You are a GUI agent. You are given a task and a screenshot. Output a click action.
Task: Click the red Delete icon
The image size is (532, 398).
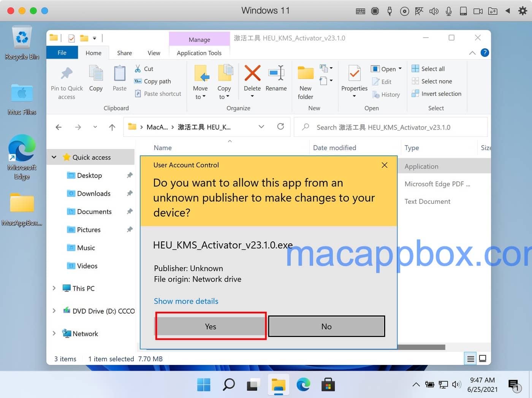[x=252, y=73]
